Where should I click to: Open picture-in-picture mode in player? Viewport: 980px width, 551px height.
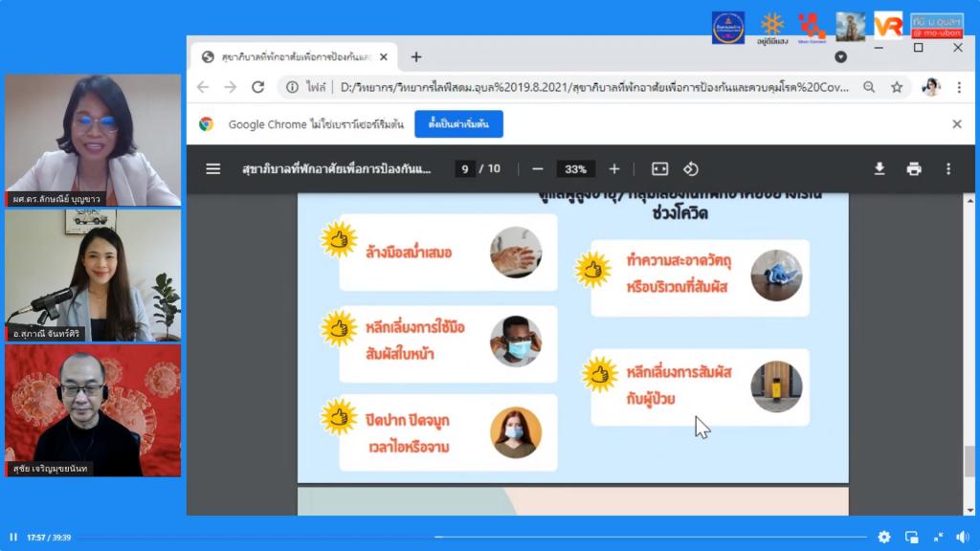(911, 538)
